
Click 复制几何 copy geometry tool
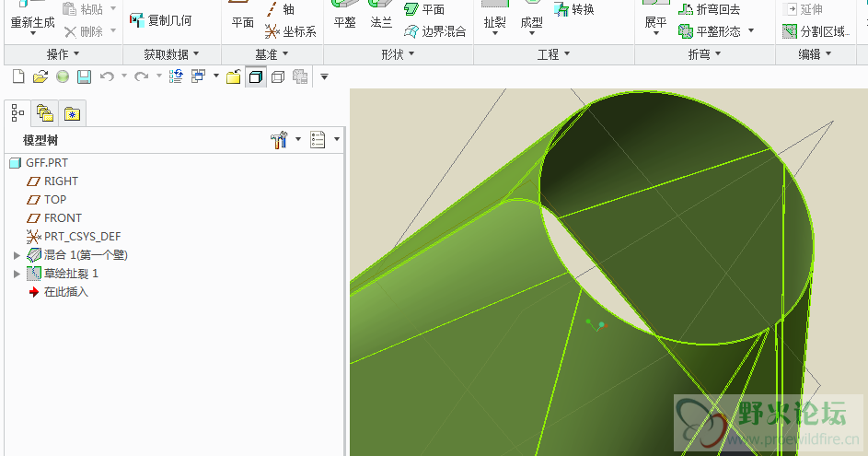(160, 20)
